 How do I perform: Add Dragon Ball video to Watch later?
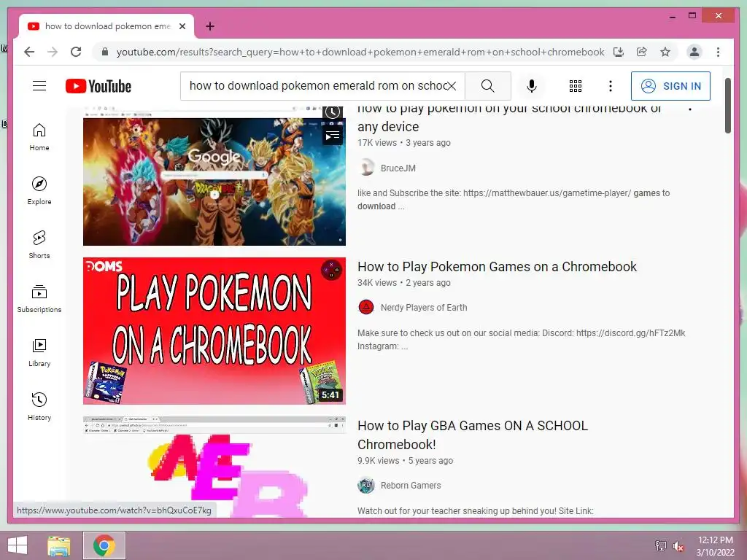[x=332, y=112]
